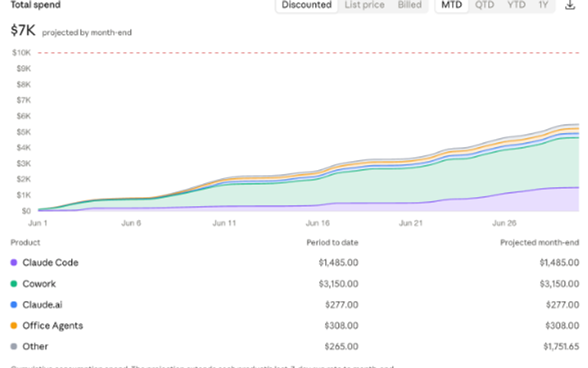Select the Claude Code product row label
Image resolution: width=588 pixels, height=368 pixels.
coord(50,263)
